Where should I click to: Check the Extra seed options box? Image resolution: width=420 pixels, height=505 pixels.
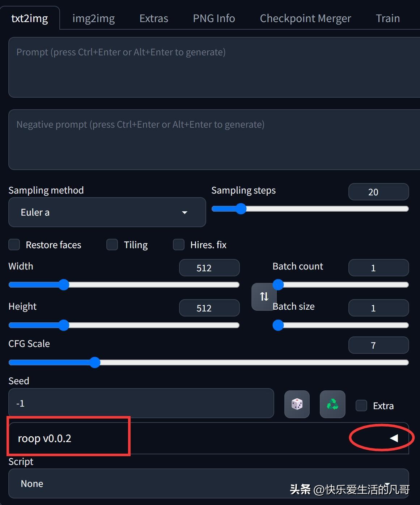[x=361, y=406]
